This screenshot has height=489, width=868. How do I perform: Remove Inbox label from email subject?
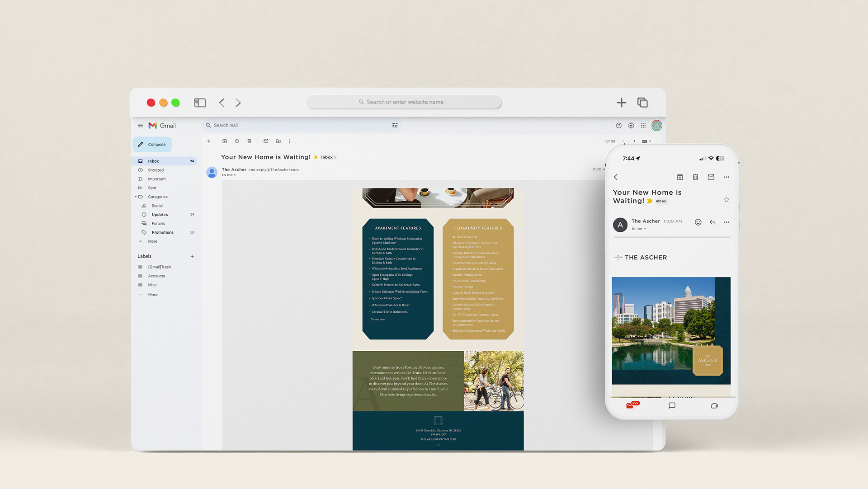(x=335, y=158)
